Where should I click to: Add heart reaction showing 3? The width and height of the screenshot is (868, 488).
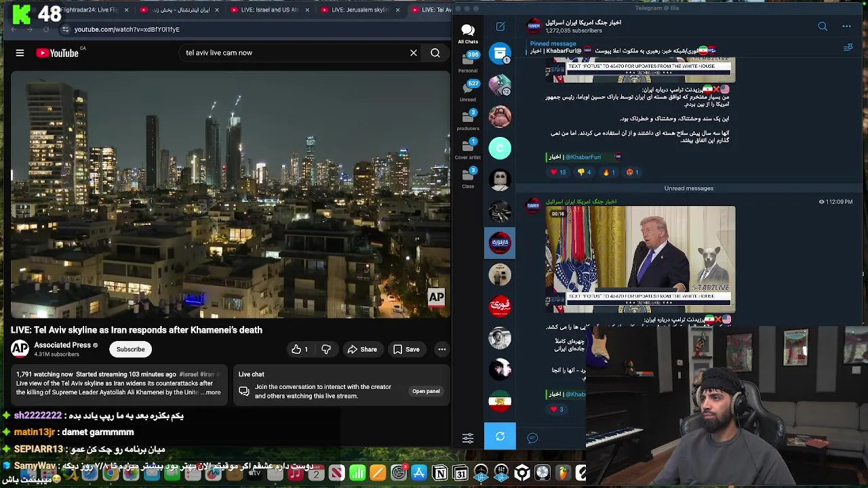point(557,409)
